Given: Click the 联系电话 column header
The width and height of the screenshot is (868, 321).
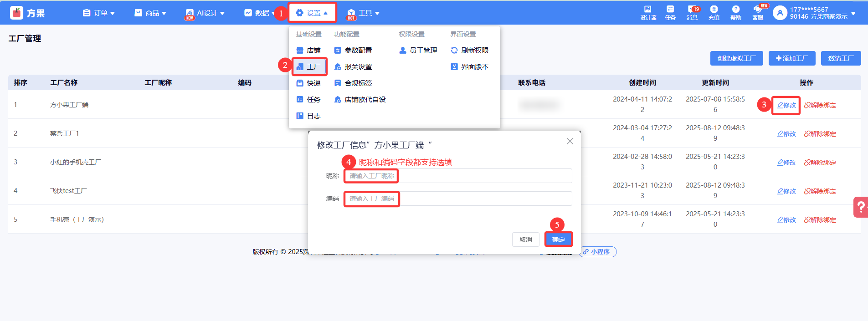Looking at the screenshot, I should pyautogui.click(x=532, y=82).
